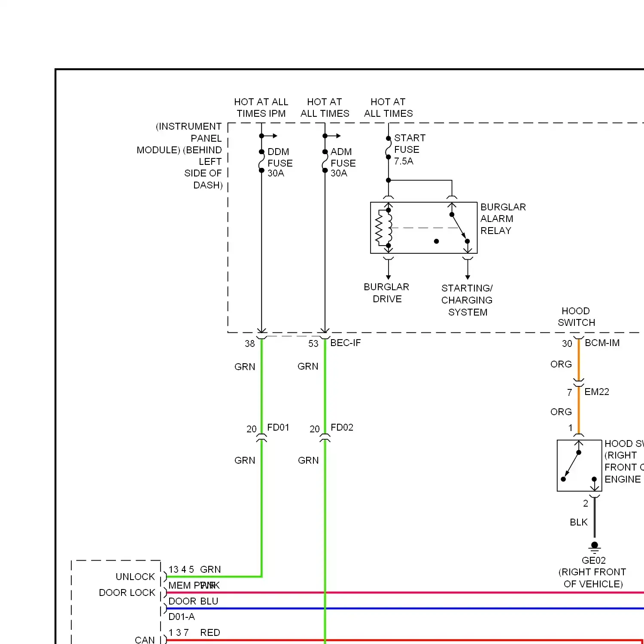Select the "GRN" label below FD02

coord(308,460)
